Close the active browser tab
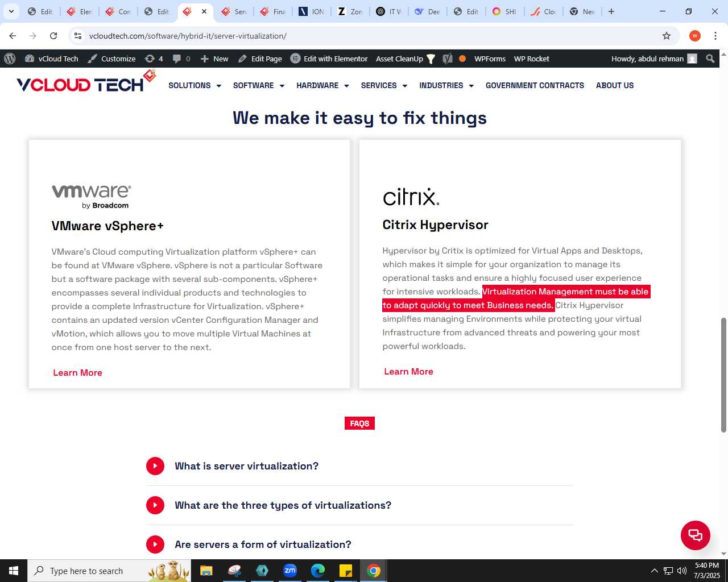Viewport: 728px width, 582px height. (x=204, y=11)
